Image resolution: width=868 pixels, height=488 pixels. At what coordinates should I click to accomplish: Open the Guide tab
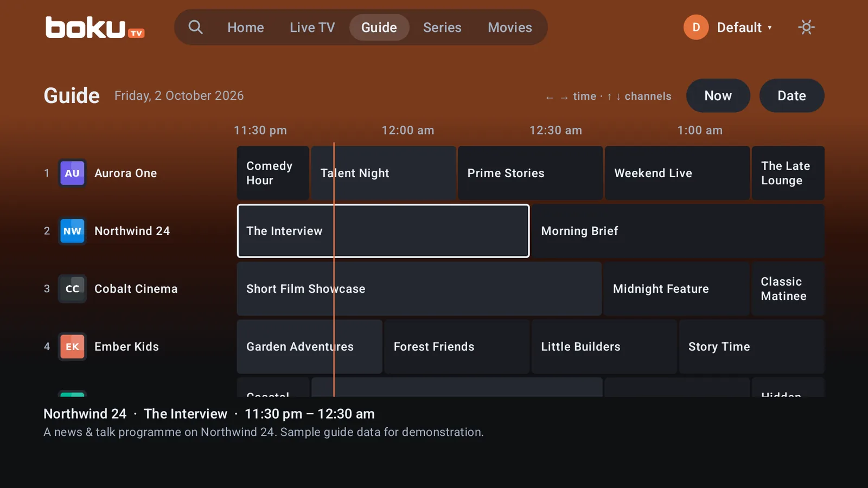click(379, 27)
